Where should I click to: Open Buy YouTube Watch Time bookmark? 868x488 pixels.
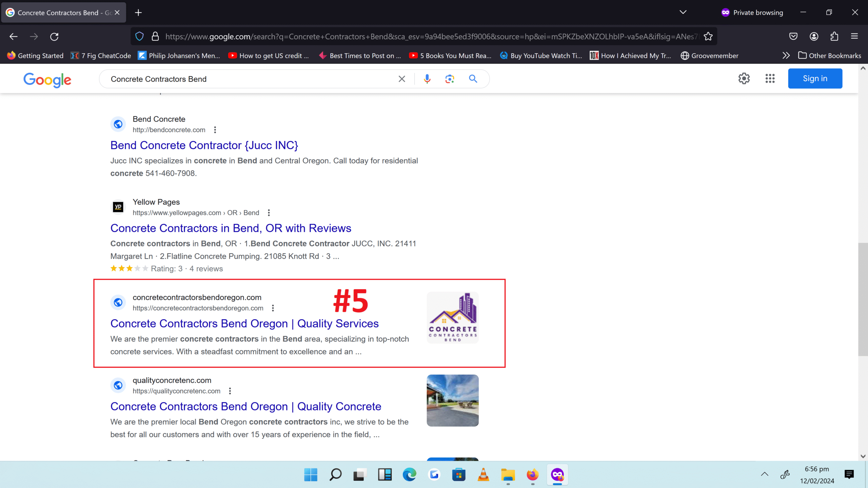[541, 56]
